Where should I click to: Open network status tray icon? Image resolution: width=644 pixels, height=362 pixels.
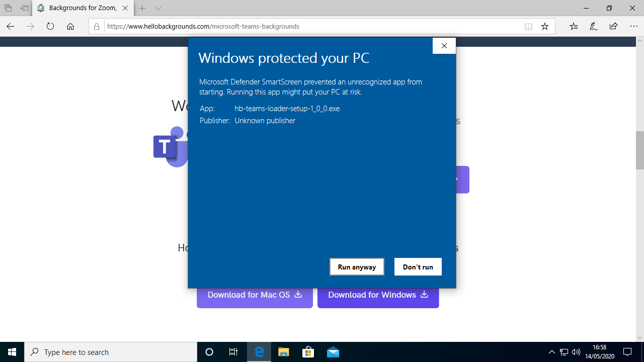pyautogui.click(x=564, y=352)
